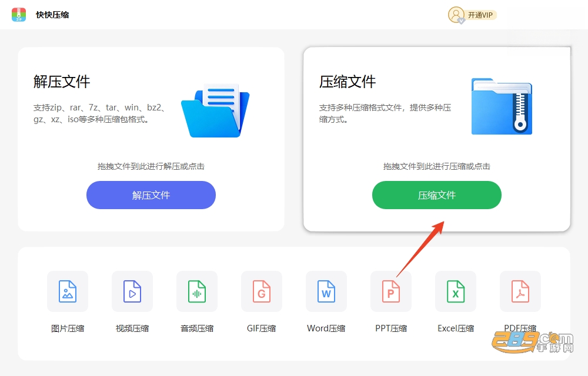Viewport: 588px width, 376px height.
Task: Open the 开通VIP membership badge
Action: point(480,15)
